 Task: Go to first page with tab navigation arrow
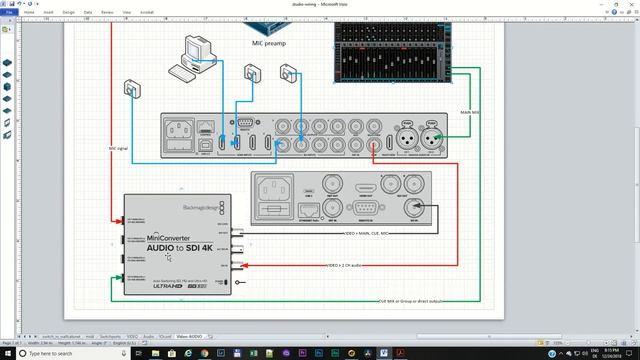[19, 337]
